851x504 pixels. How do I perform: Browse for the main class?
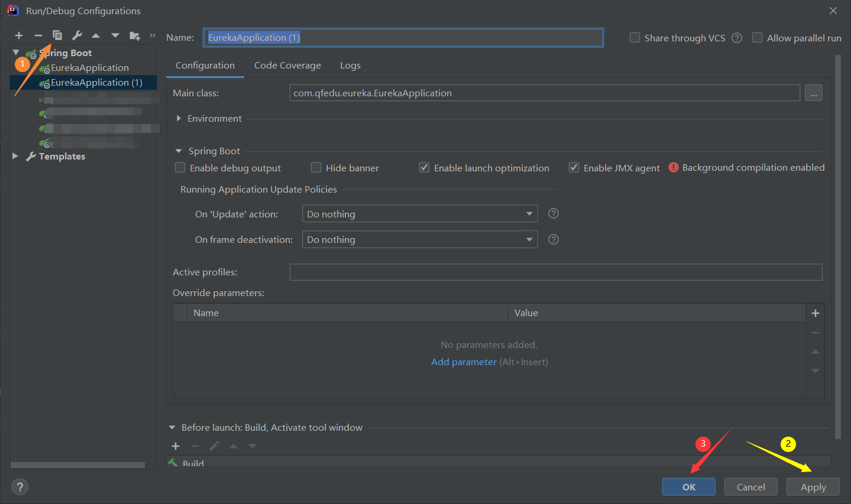(x=814, y=93)
